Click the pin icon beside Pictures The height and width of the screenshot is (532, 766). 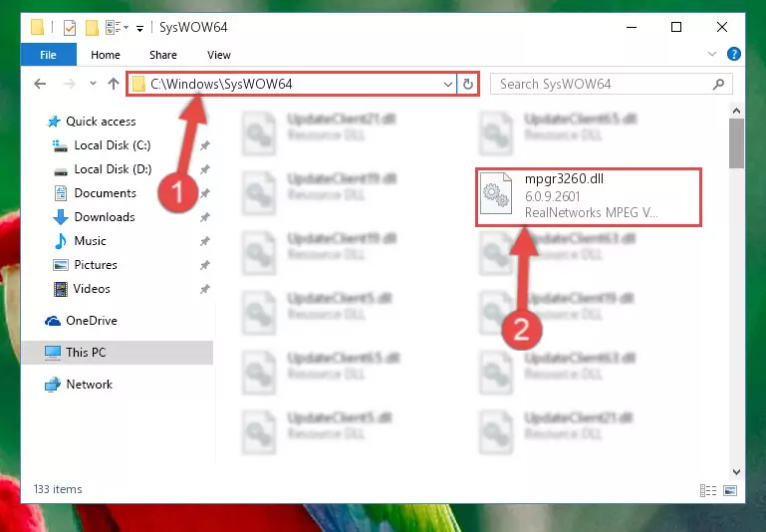coord(204,265)
